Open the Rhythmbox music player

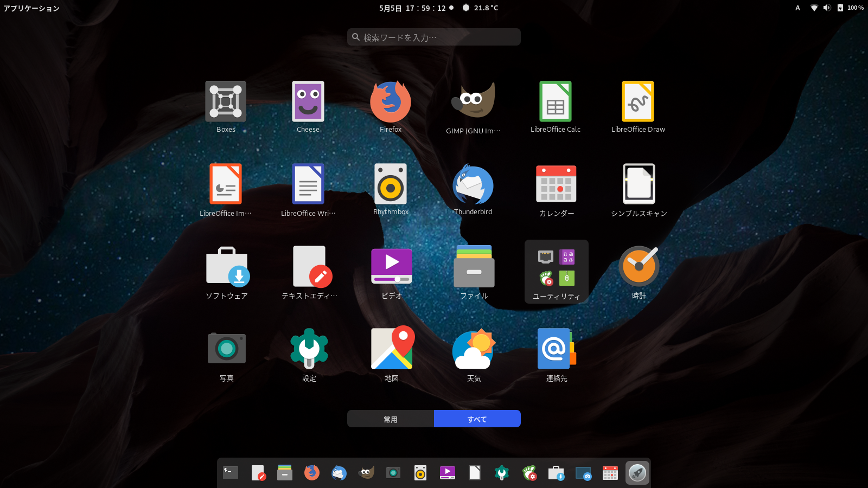tap(391, 184)
